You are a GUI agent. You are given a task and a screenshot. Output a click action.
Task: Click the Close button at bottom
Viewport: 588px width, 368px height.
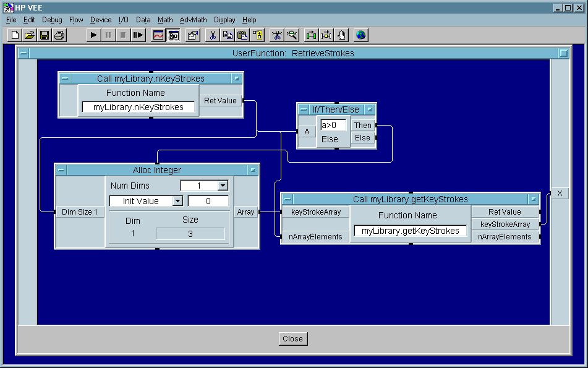pos(292,338)
